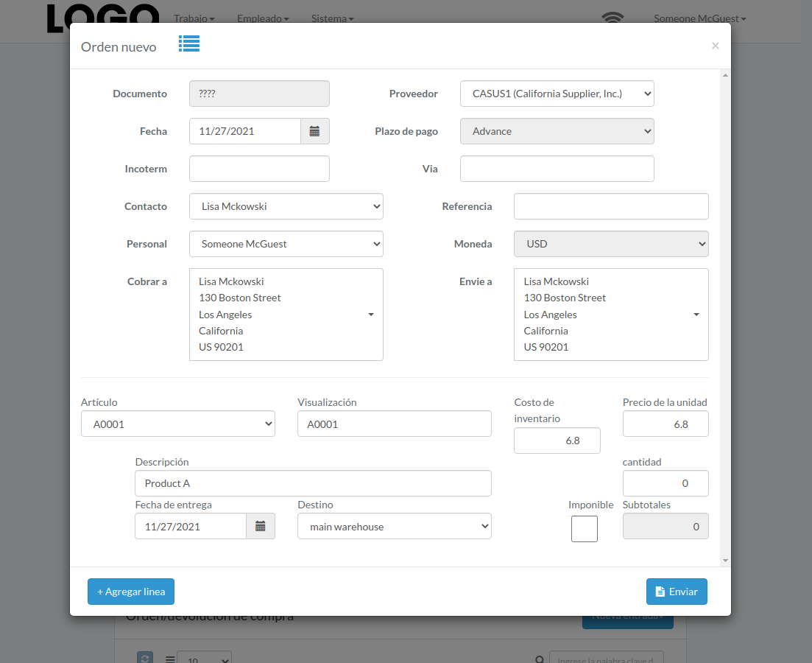Click the keyword search field behind dialog
The height and width of the screenshot is (663, 812).
point(606,658)
